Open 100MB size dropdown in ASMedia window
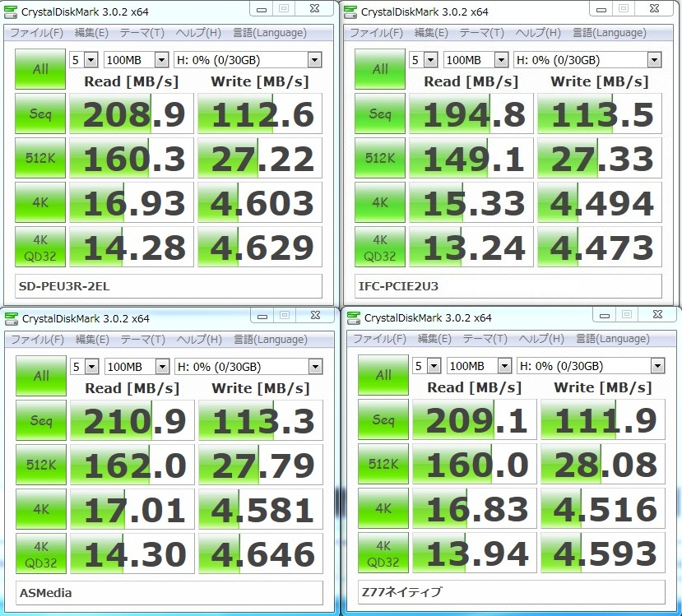 point(137,367)
